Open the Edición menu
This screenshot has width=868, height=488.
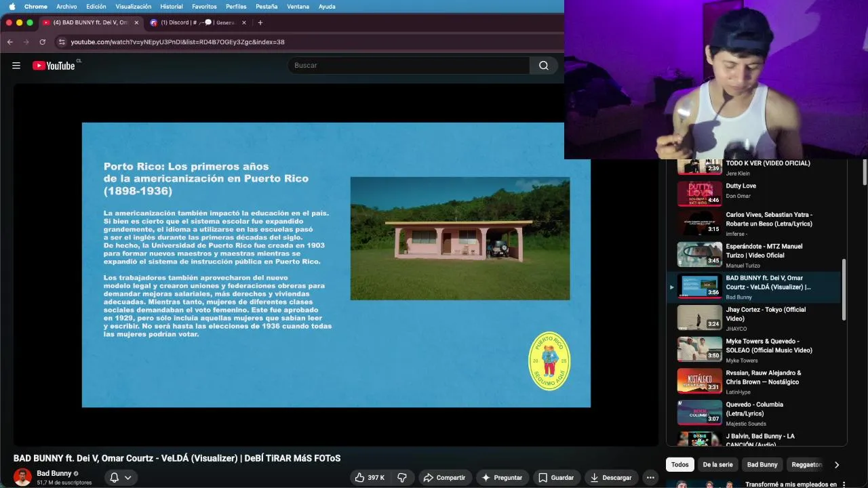pos(96,6)
